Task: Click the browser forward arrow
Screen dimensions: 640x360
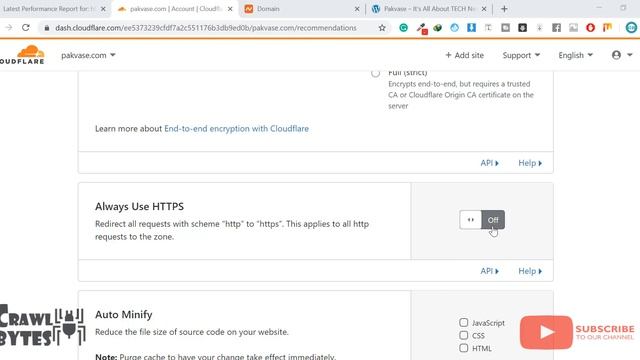Action: (9, 28)
